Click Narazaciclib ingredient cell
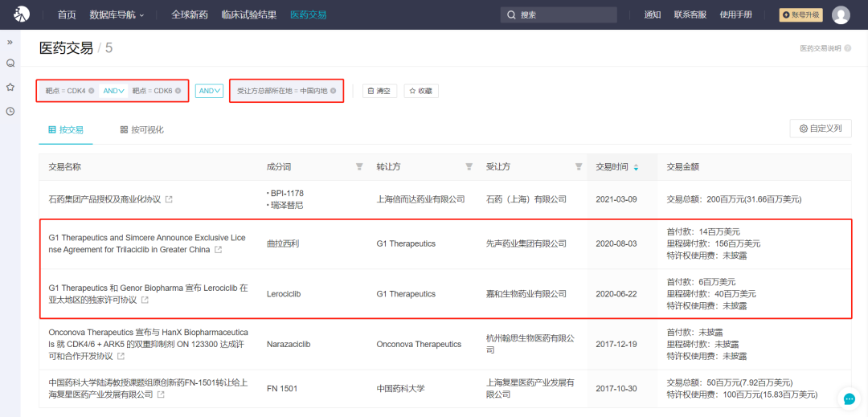This screenshot has width=868, height=417. pos(289,344)
